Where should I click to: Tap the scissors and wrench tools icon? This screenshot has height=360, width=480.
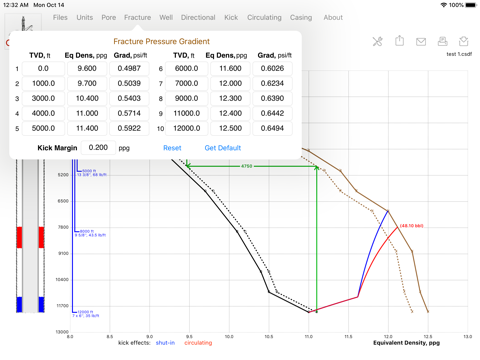pyautogui.click(x=377, y=41)
